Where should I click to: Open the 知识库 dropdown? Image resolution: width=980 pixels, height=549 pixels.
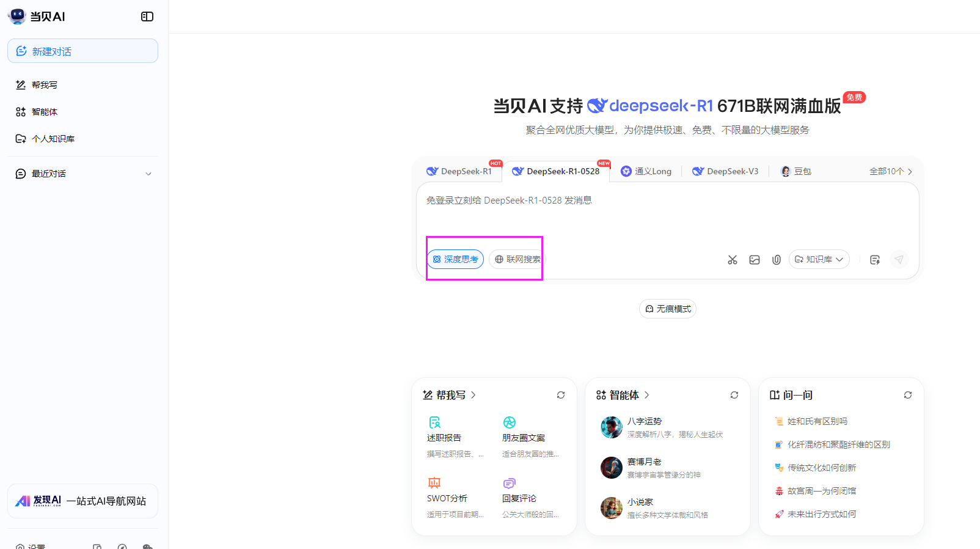pos(819,259)
